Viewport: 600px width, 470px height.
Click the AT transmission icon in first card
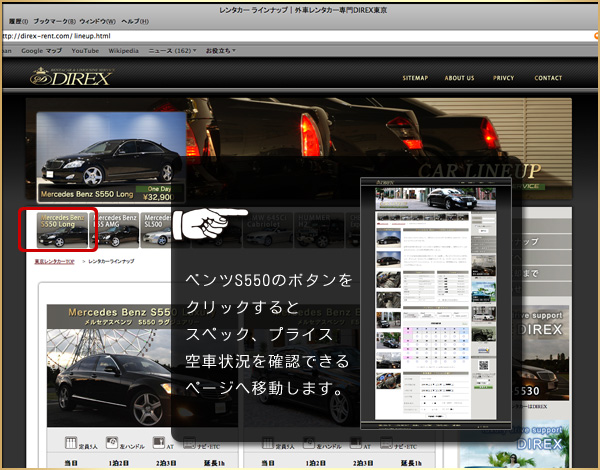(x=158, y=443)
